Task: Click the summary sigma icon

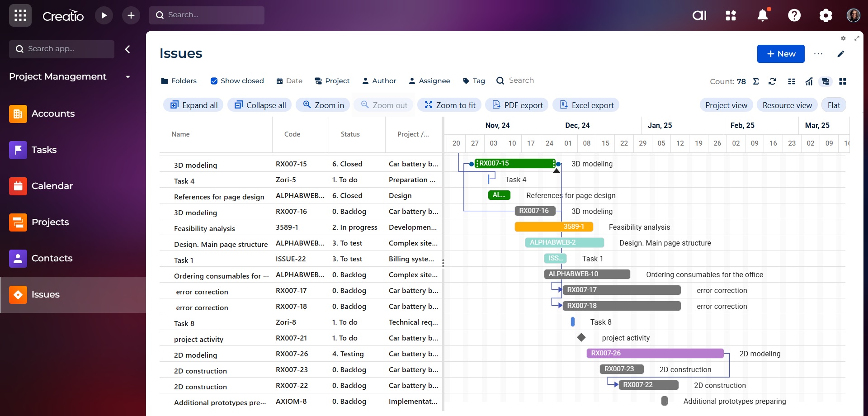Action: click(756, 81)
